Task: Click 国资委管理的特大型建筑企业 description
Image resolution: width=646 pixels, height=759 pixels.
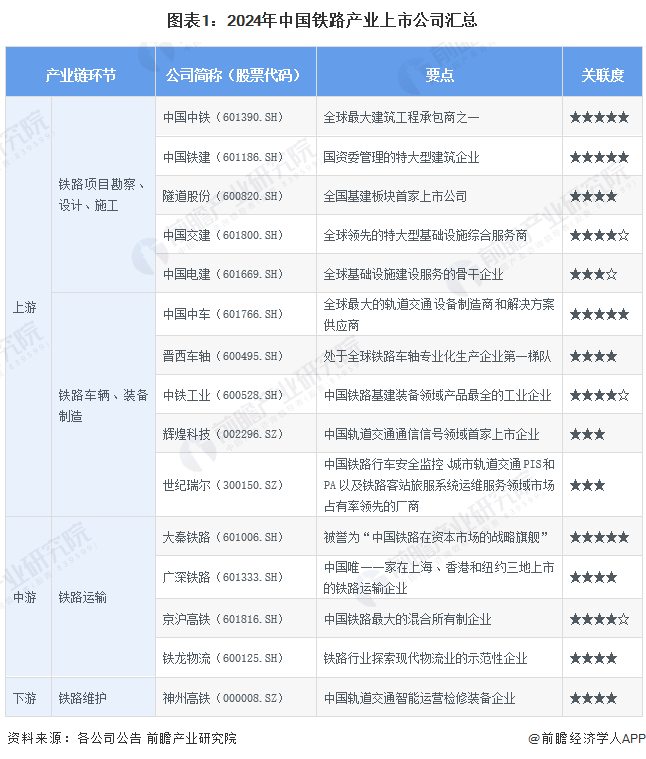Action: 401,157
